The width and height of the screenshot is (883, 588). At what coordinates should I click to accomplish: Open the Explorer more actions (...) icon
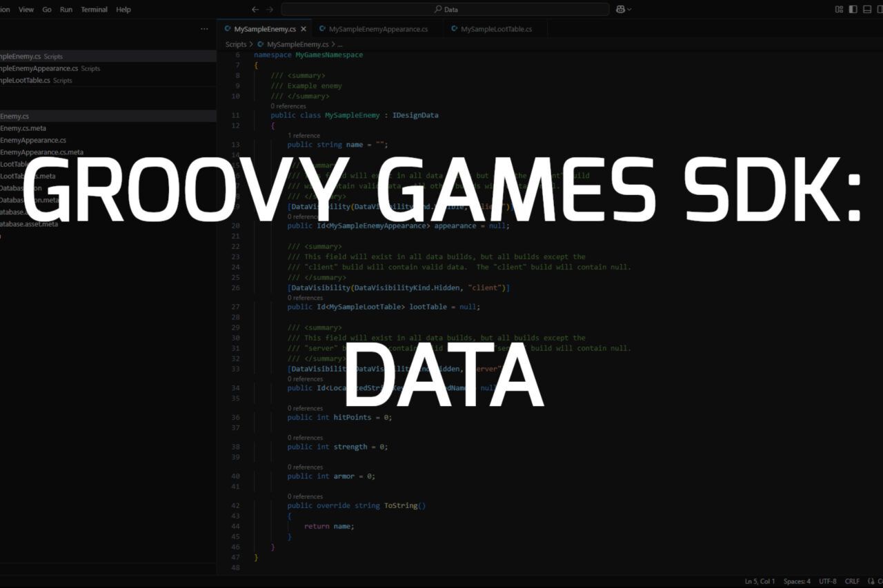[204, 28]
